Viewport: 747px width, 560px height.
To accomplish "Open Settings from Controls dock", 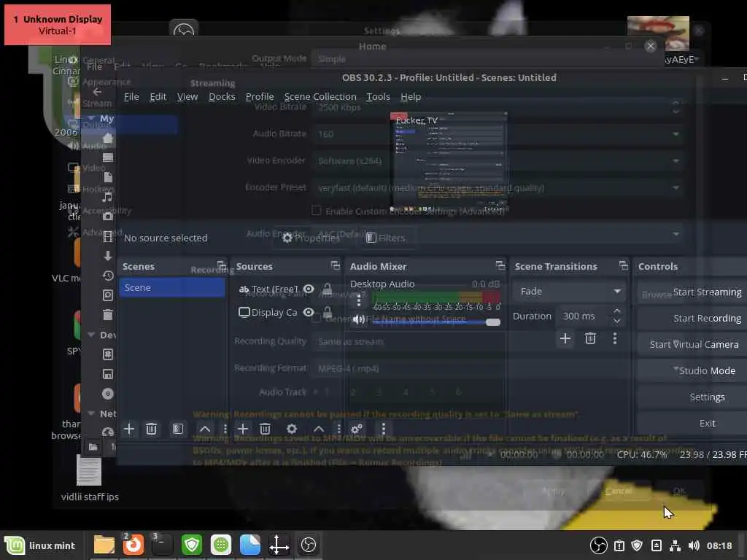I will [x=707, y=397].
